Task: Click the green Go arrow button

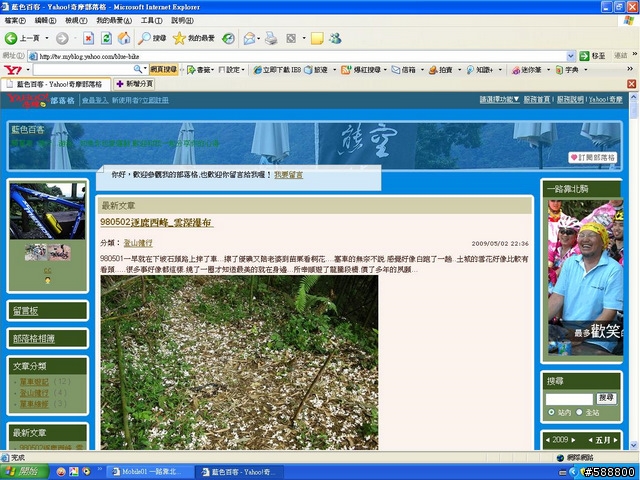Action: [x=584, y=56]
